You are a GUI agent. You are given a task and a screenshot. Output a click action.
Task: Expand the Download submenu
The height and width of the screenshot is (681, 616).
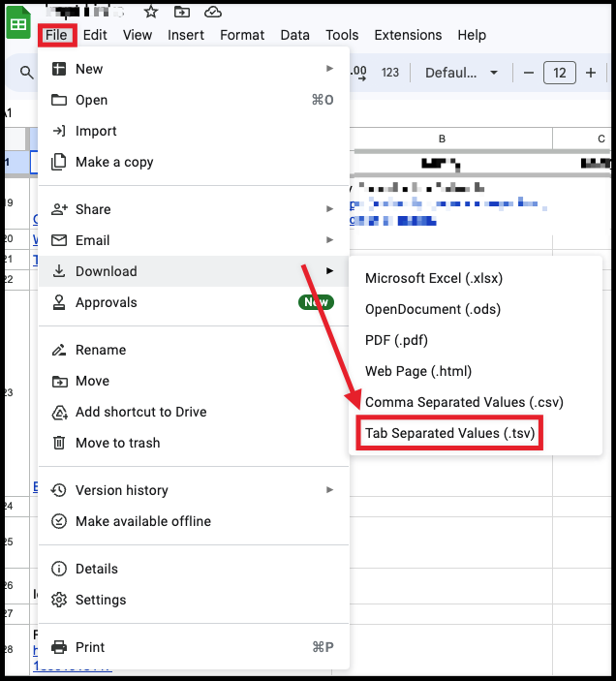click(x=194, y=271)
